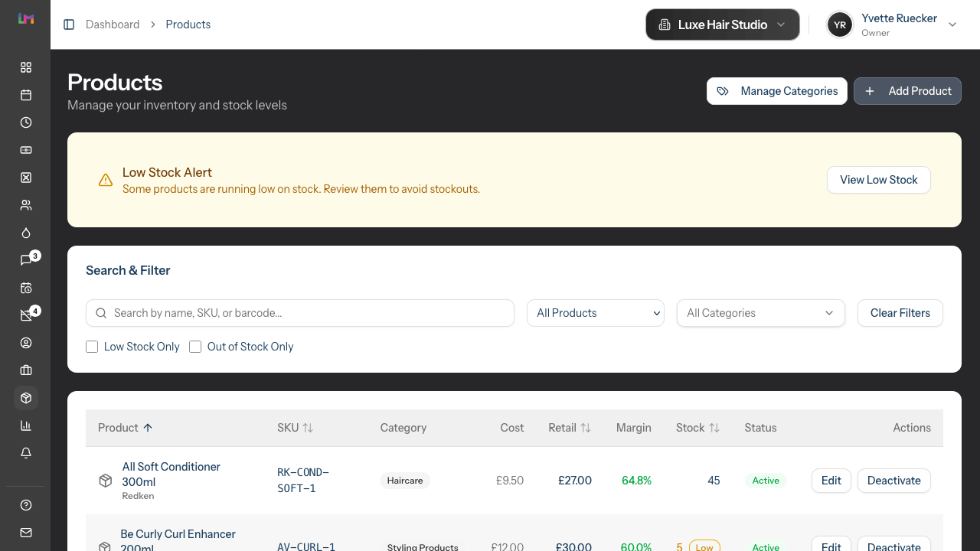
Task: Expand the All Categories dropdown
Action: click(x=760, y=313)
